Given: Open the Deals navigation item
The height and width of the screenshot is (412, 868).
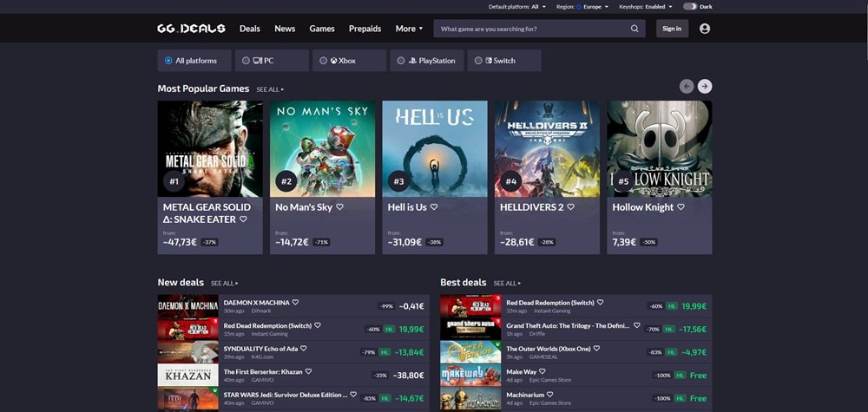Looking at the screenshot, I should 250,29.
